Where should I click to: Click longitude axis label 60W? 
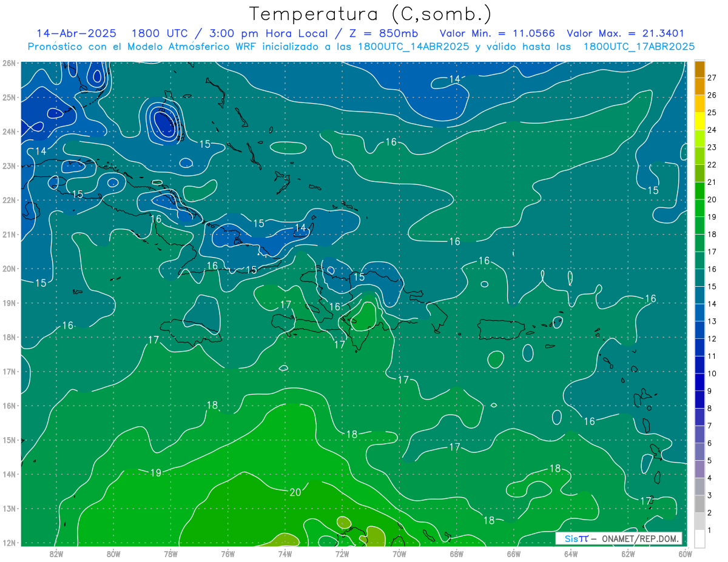point(685,554)
